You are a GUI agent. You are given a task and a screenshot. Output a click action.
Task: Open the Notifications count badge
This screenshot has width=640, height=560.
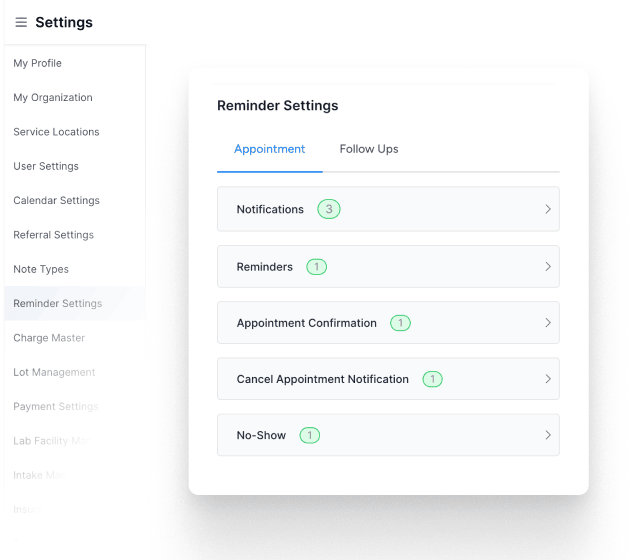click(x=329, y=209)
